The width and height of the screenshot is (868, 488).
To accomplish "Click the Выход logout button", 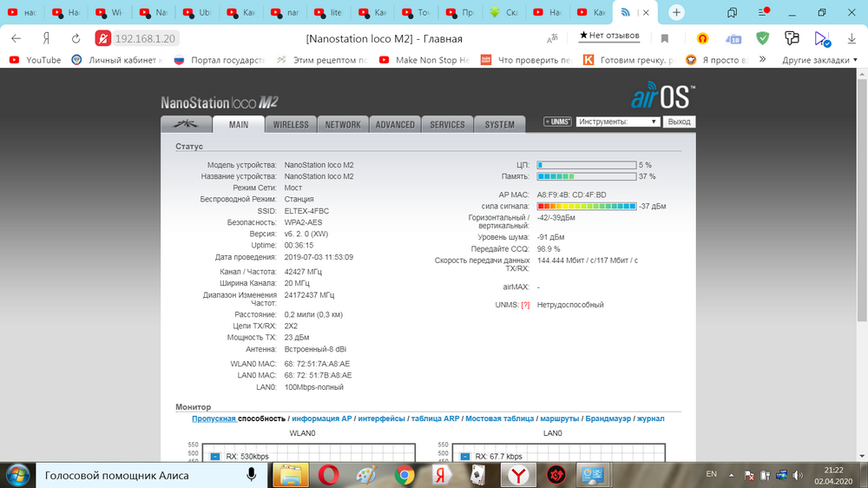I will pos(679,122).
